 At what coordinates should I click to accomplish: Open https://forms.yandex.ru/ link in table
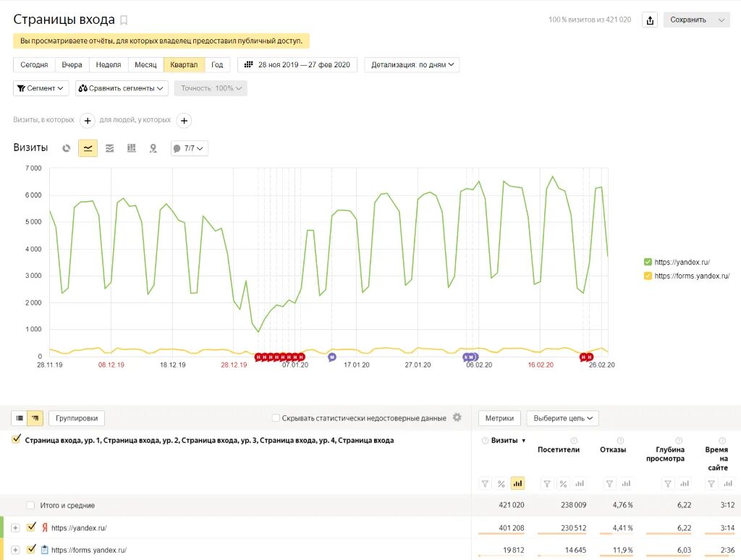coord(89,550)
